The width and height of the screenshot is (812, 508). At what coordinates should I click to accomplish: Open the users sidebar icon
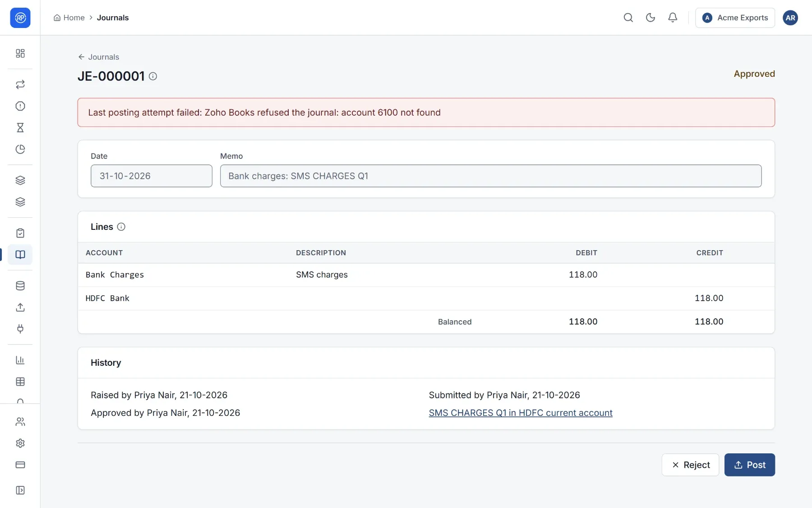20,422
